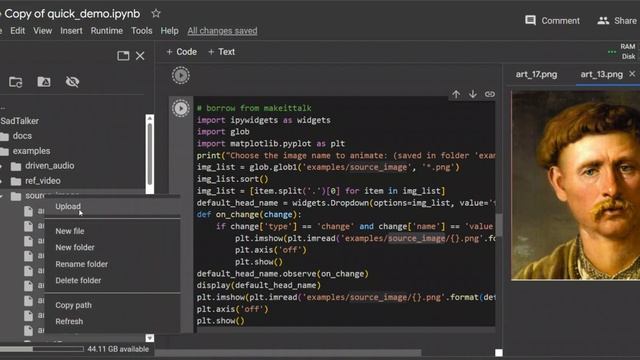The image size is (640, 360).
Task: Close the Files side panel
Action: [140, 56]
